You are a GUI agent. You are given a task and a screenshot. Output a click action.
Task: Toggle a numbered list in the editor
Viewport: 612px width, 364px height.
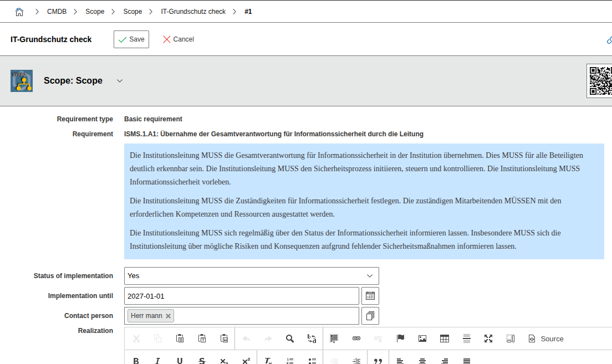pos(290,361)
